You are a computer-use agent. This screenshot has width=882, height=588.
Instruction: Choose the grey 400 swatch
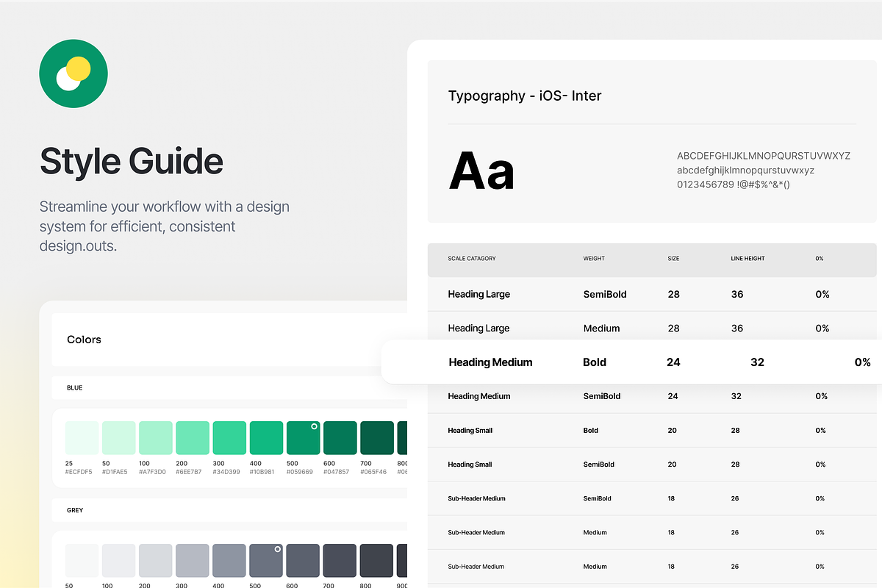(229, 561)
